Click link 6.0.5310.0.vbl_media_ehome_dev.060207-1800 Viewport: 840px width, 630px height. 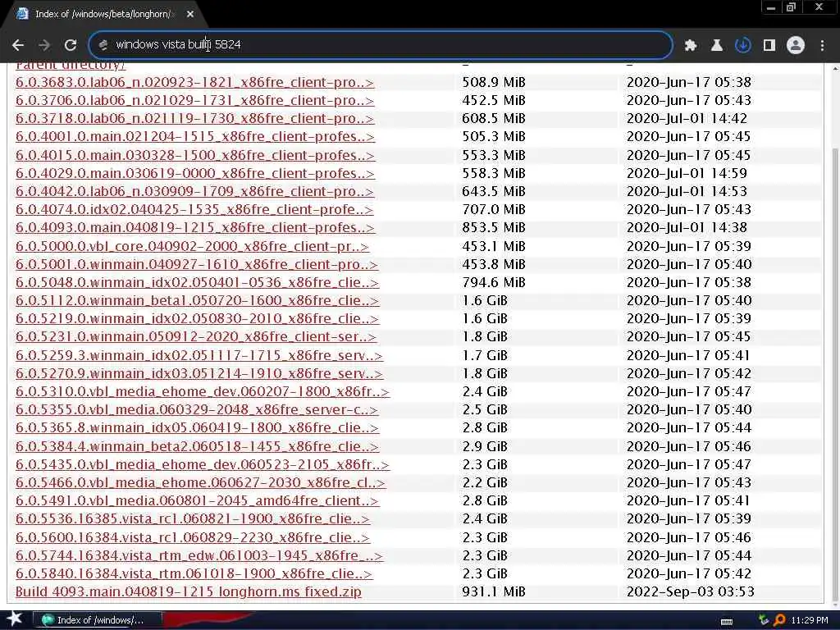point(203,391)
